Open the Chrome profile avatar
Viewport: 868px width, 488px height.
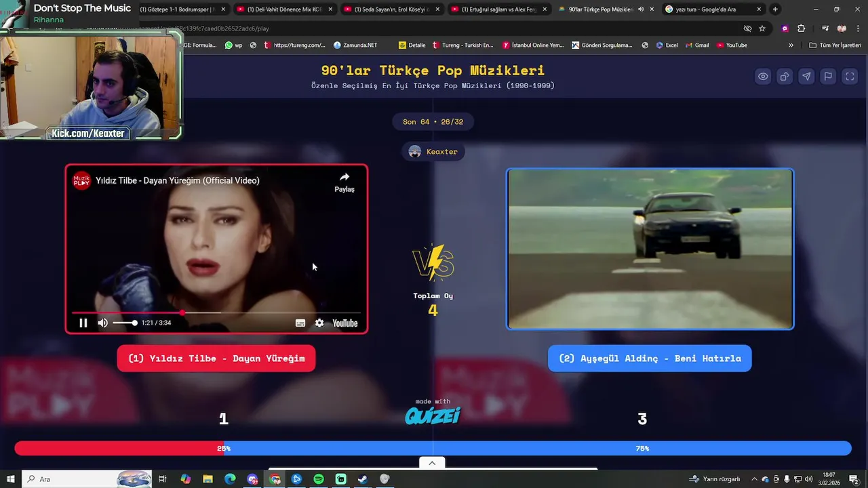coord(842,28)
